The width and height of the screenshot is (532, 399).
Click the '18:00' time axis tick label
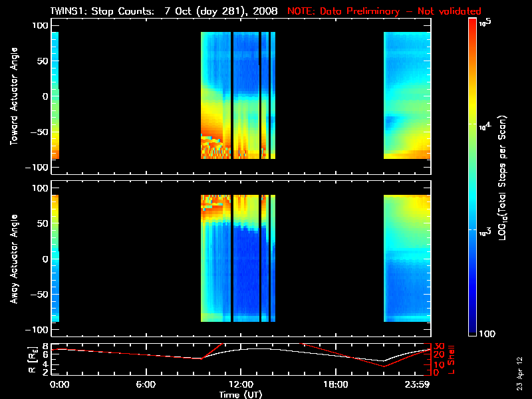[336, 384]
